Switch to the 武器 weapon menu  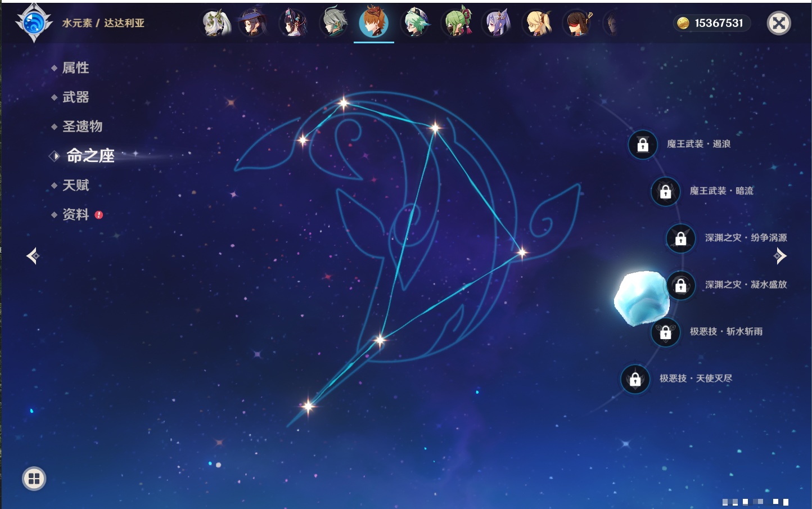click(x=75, y=97)
